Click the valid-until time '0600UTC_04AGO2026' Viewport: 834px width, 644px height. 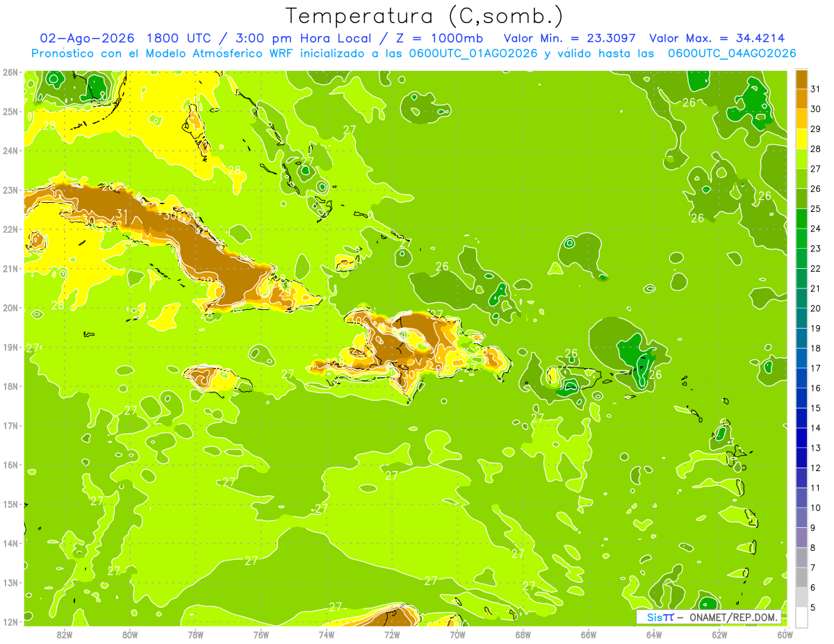(x=732, y=53)
